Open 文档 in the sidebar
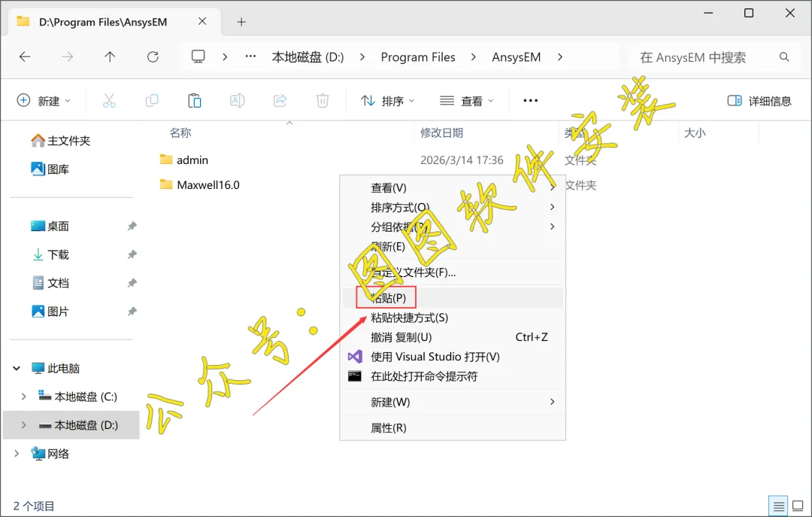 50,283
